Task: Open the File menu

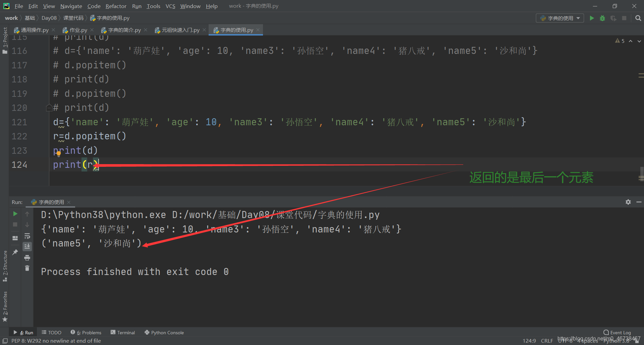Action: pos(19,6)
